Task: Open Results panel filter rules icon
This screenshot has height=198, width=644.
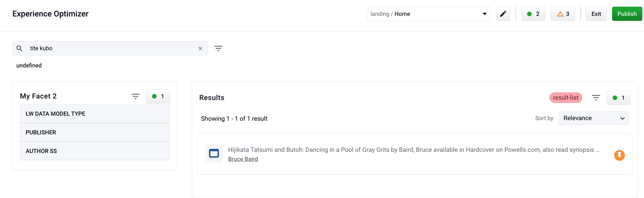Action: click(596, 98)
